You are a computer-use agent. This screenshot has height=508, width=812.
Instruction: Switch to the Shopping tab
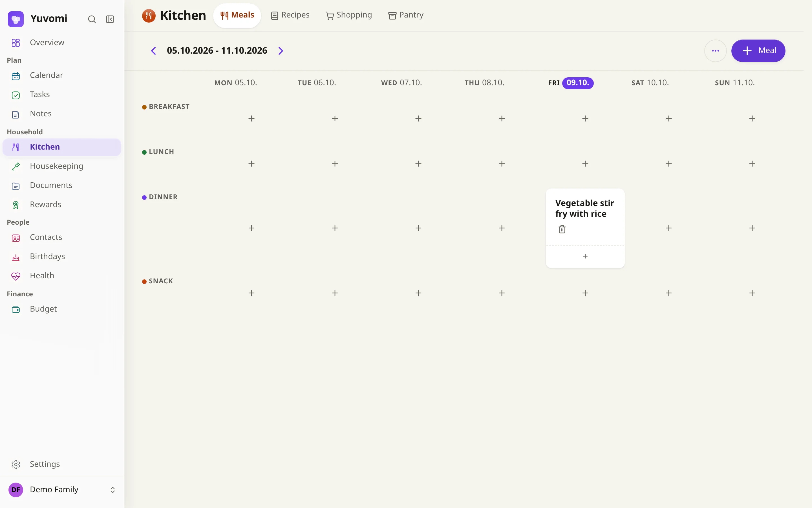pyautogui.click(x=349, y=16)
